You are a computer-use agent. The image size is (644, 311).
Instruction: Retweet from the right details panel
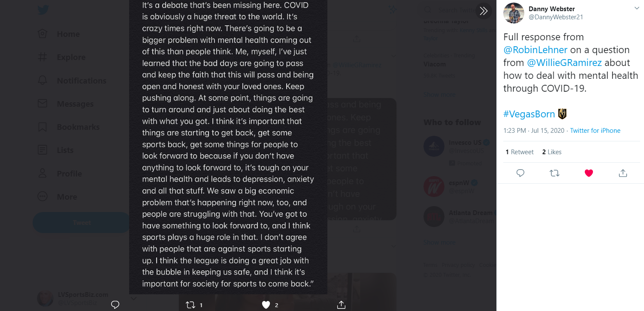point(554,173)
